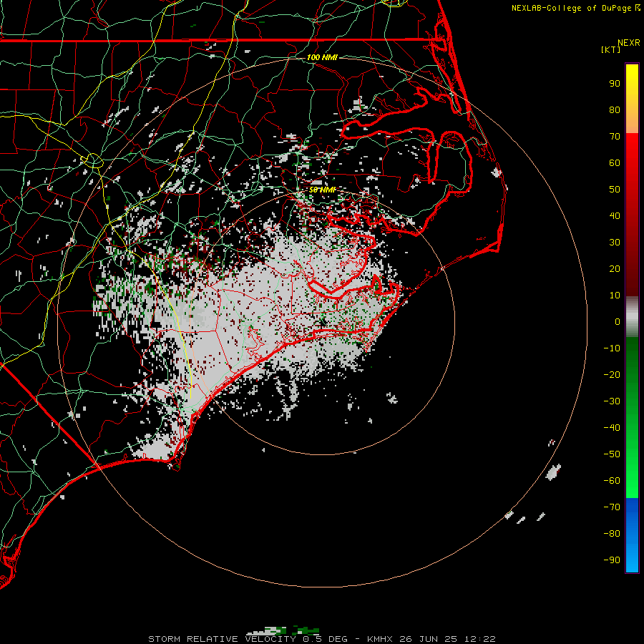Click the 20 knot scale label
The width and height of the screenshot is (644, 644).
click(615, 269)
